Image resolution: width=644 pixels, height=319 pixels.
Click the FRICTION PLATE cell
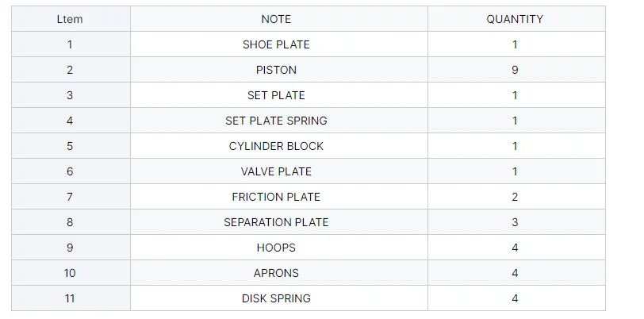pyautogui.click(x=279, y=197)
